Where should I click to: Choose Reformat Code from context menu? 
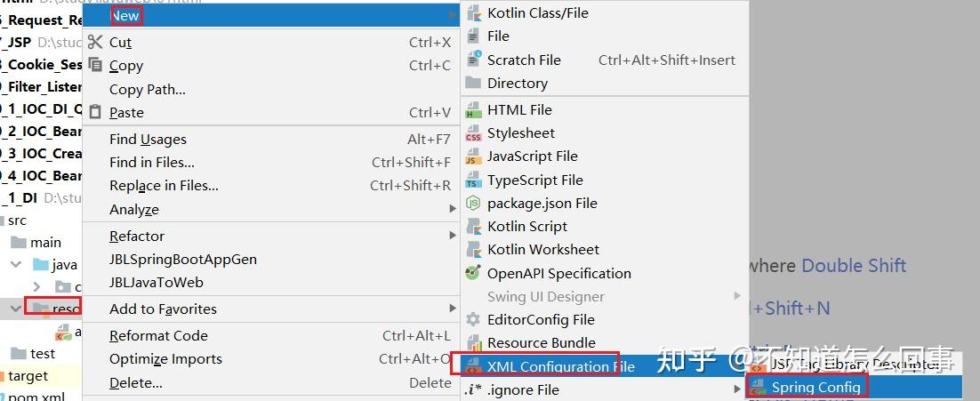tap(158, 336)
